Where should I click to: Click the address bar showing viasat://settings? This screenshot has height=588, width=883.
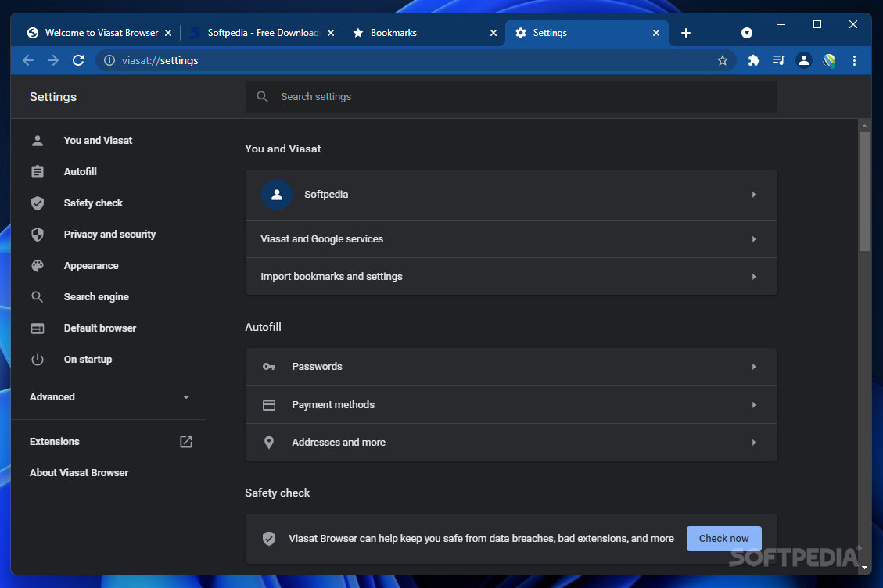pos(415,60)
